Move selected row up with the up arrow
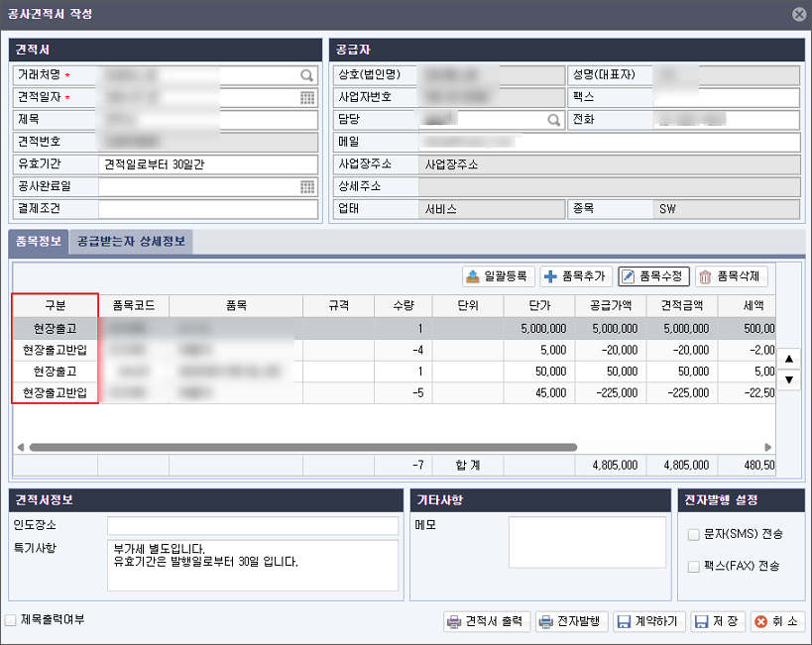812x645 pixels. [x=788, y=359]
